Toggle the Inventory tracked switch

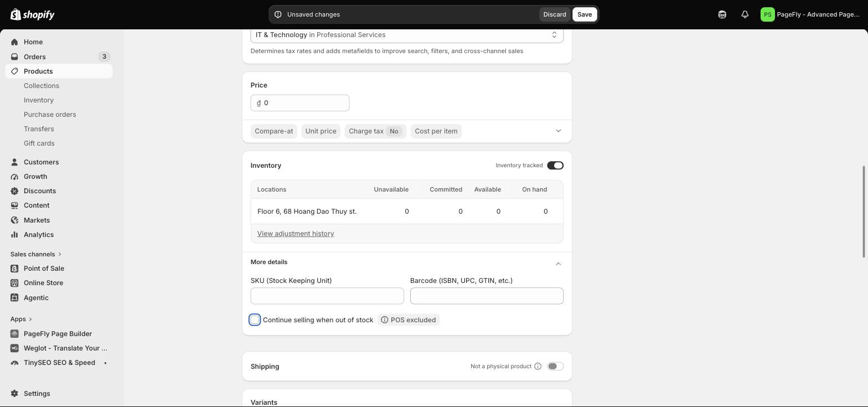[555, 166]
